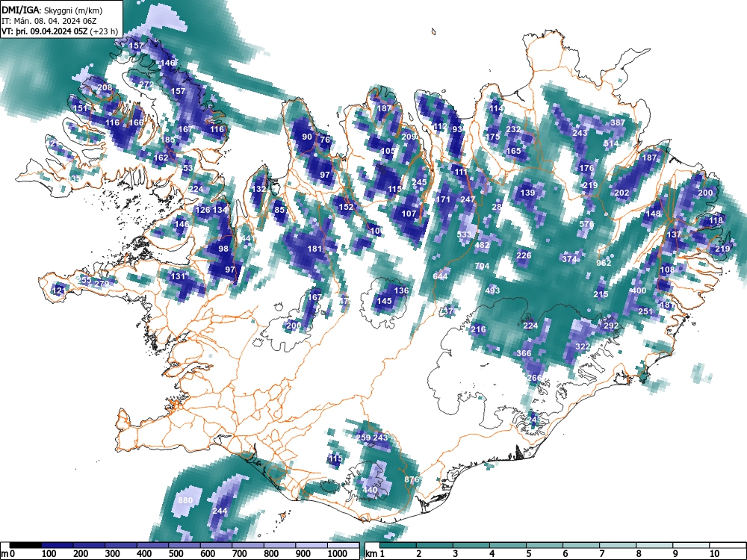Screen dimensions: 747x560
Task: Click the "400" visibility value on the map
Action: pyautogui.click(x=639, y=290)
